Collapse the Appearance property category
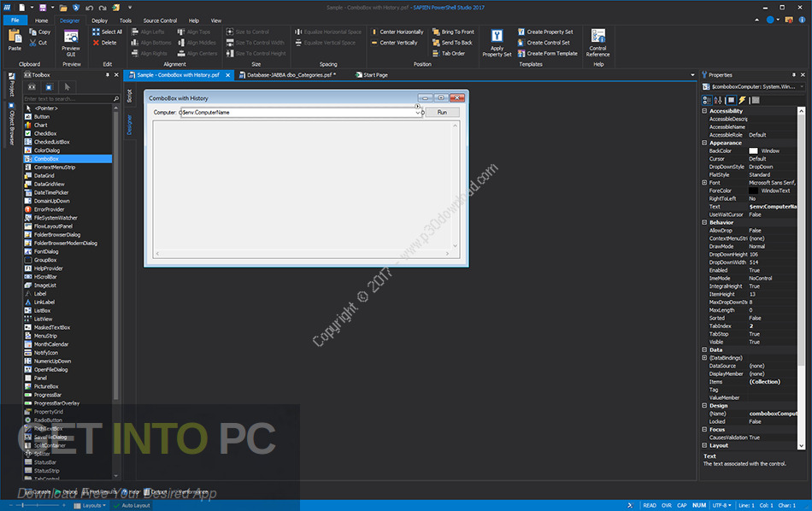 coord(704,143)
